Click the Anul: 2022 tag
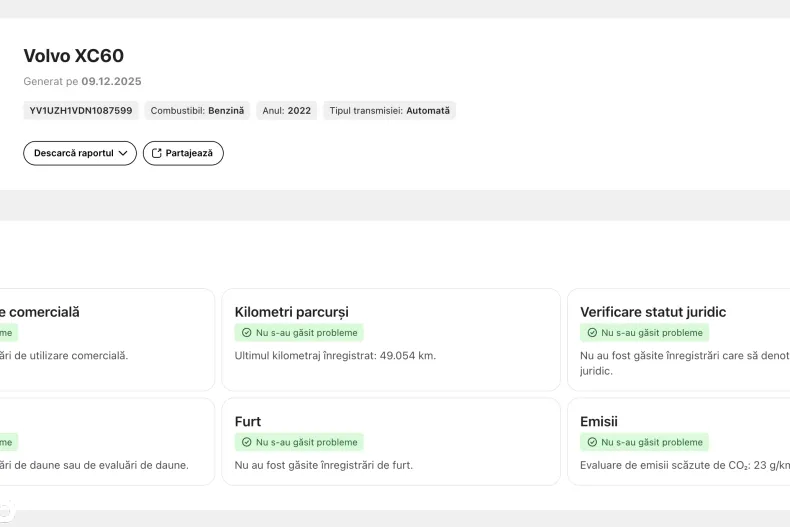The image size is (790, 527). [x=286, y=111]
